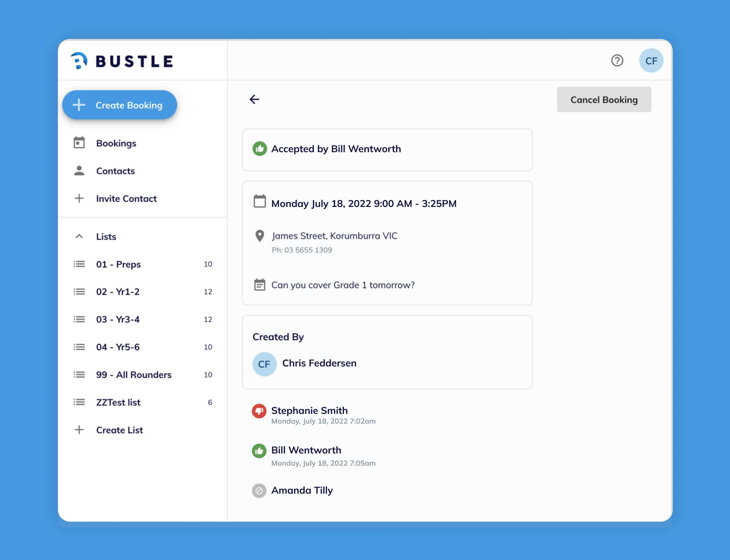
Task: Open the Bookings calendar icon
Action: [x=79, y=143]
